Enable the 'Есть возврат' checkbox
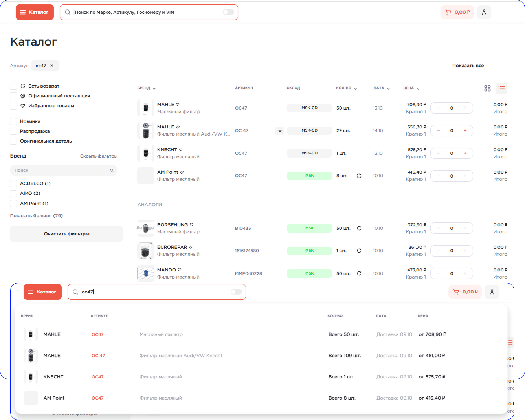The image size is (525, 420). click(x=13, y=86)
